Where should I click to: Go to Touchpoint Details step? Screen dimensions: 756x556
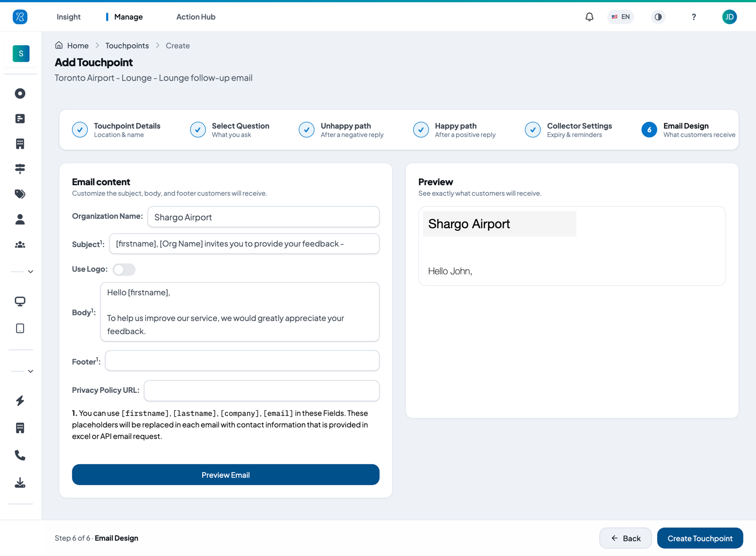pos(116,130)
